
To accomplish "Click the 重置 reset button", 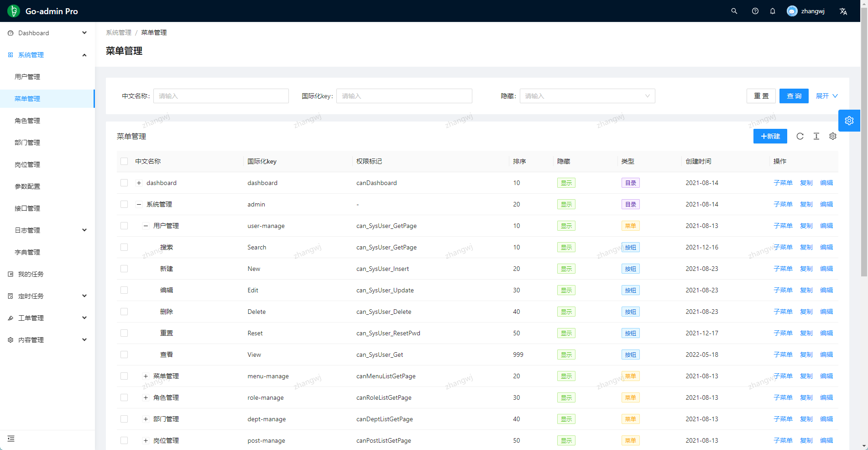I will 761,96.
